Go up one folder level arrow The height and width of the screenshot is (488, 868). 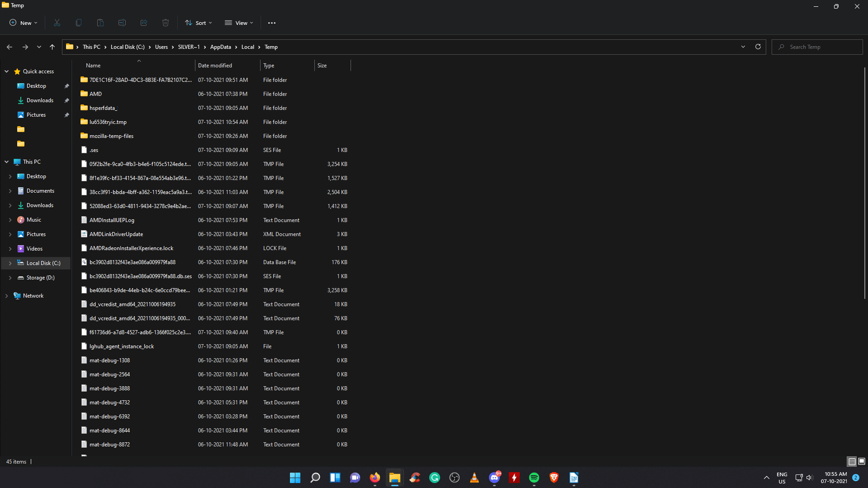pos(52,47)
